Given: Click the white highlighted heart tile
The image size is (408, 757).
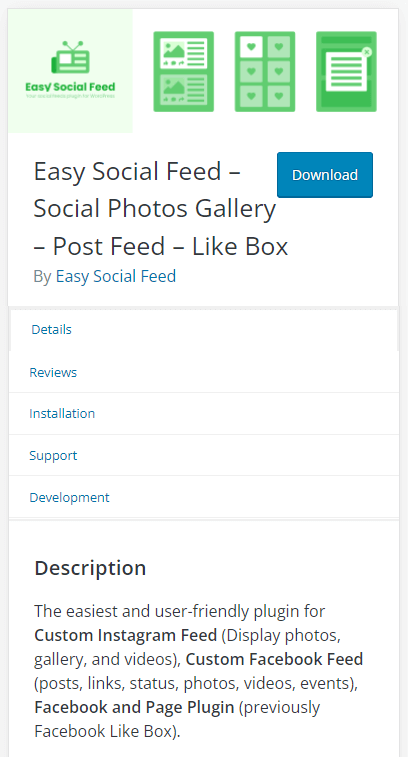Looking at the screenshot, I should [x=251, y=46].
